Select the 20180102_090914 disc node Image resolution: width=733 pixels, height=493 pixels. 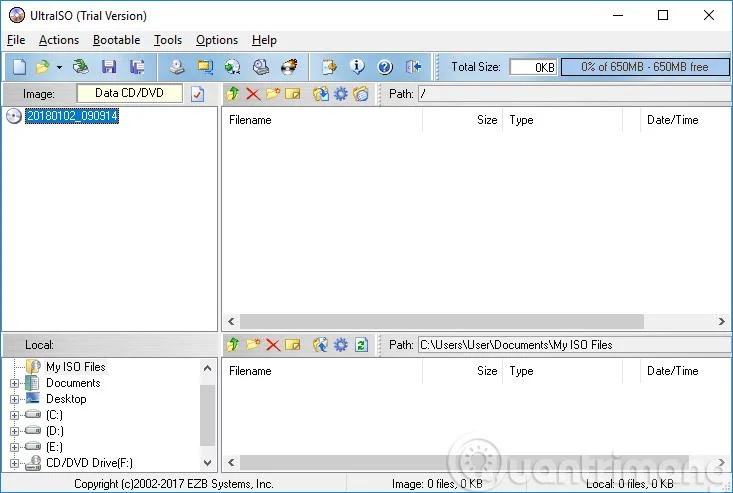[x=72, y=115]
